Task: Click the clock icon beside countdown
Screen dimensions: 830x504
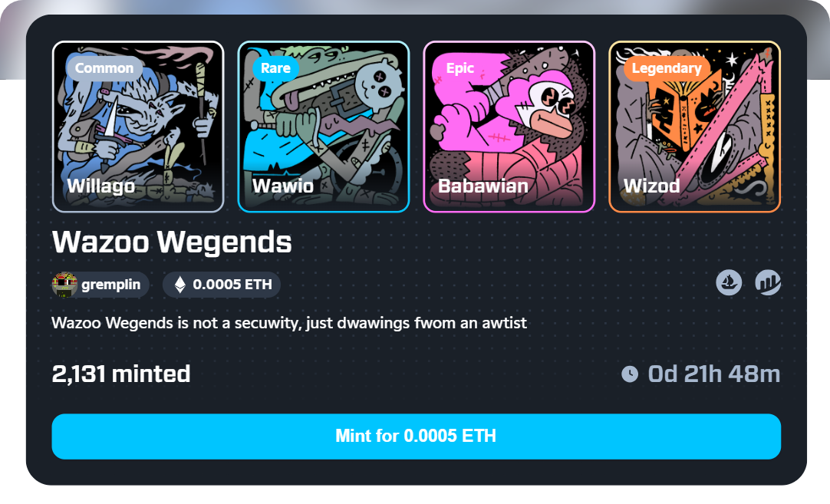Action: coord(629,374)
